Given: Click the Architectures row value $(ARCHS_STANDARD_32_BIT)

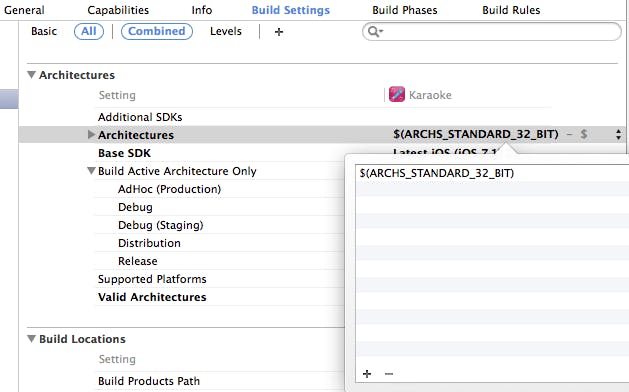Looking at the screenshot, I should [476, 134].
